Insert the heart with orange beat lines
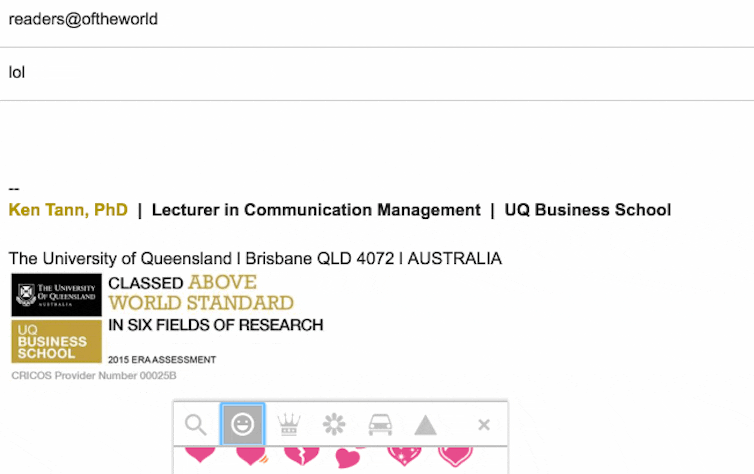754x474 pixels. [251, 456]
